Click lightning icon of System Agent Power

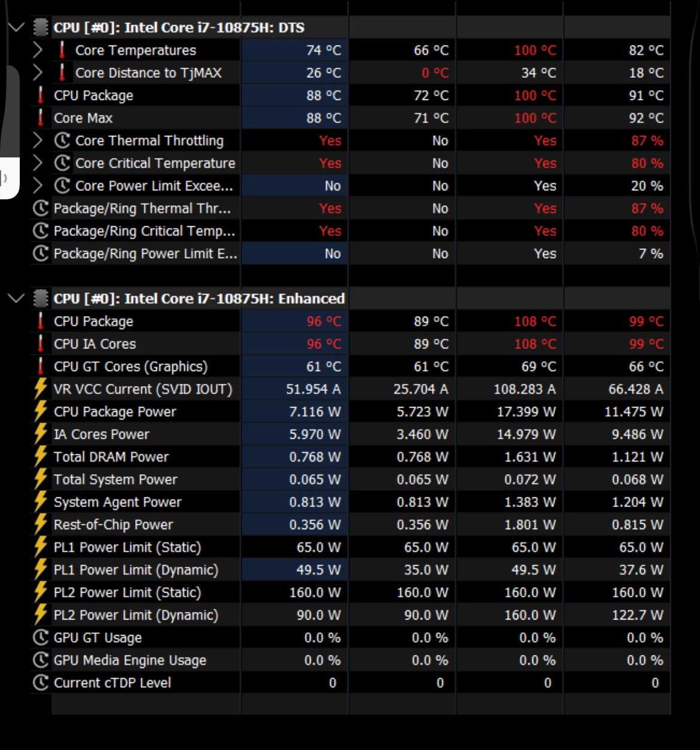tap(41, 502)
